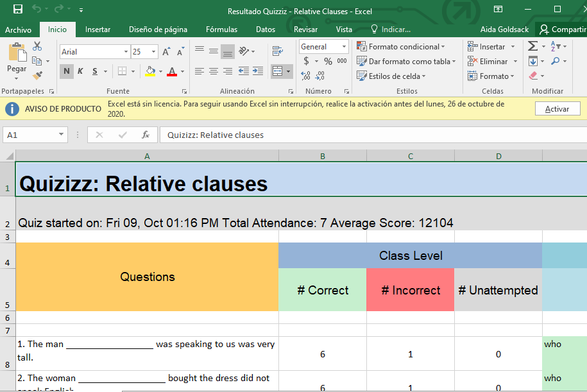
Task: Click the Copy icon
Action: [37, 61]
